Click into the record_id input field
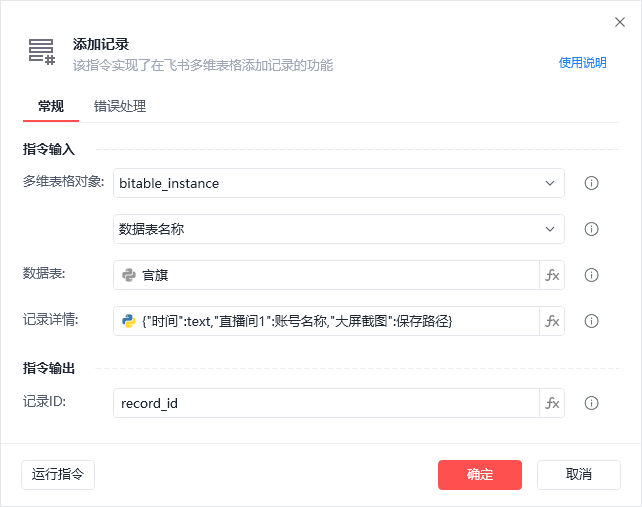 pyautogui.click(x=325, y=403)
